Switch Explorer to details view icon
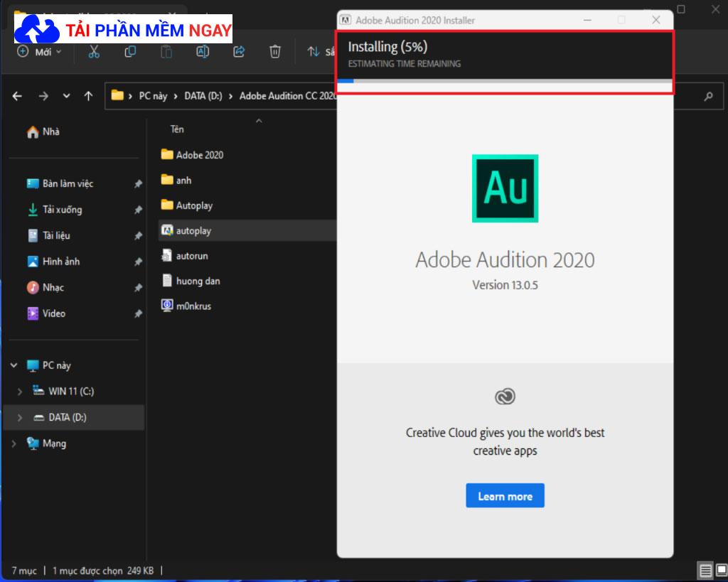The image size is (728, 582). (705, 570)
